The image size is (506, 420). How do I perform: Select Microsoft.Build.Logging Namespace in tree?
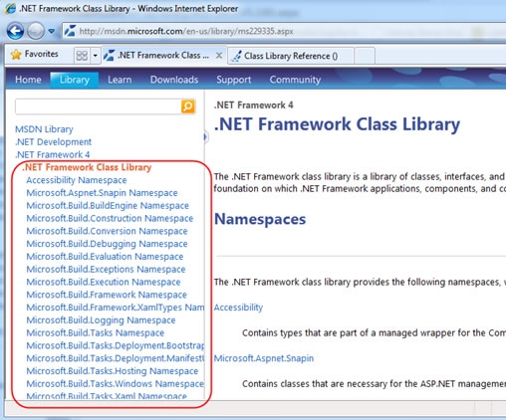tap(101, 320)
